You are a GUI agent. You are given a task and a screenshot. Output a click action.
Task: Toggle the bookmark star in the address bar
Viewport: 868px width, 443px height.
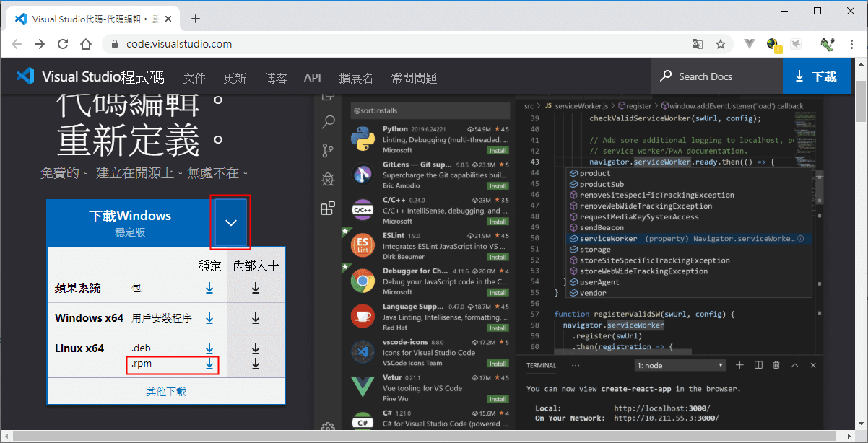(721, 44)
